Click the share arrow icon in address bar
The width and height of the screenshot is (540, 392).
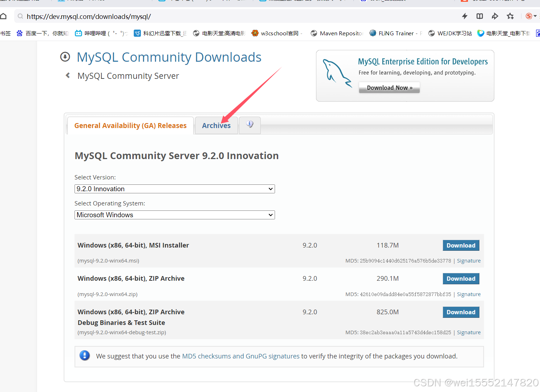[x=495, y=16]
